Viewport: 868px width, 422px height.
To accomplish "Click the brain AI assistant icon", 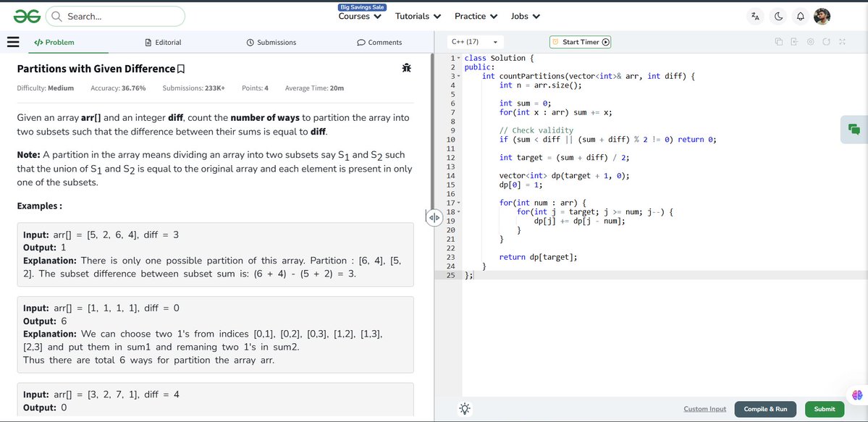I will 857,395.
